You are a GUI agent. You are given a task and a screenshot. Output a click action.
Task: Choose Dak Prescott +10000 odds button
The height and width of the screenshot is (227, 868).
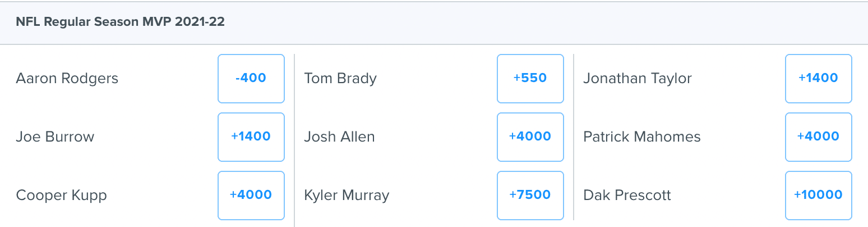point(819,196)
